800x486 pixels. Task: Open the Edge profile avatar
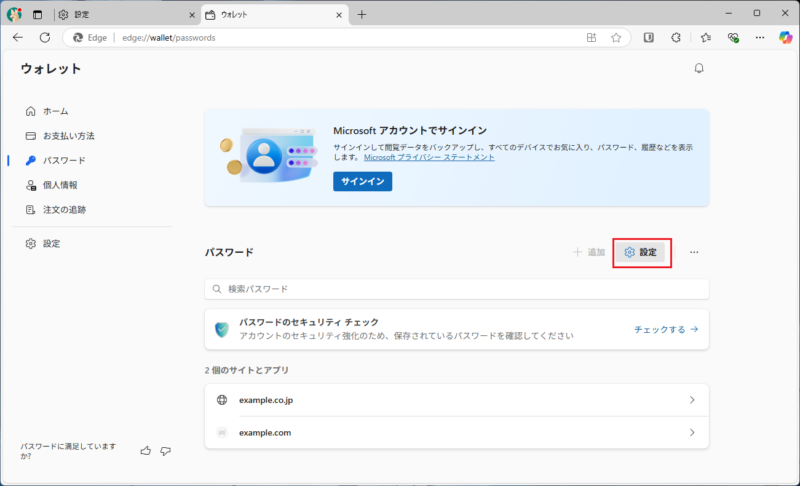click(14, 14)
